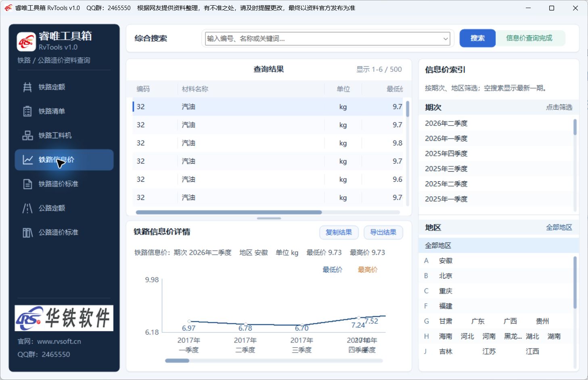Click the 最低价 chart legend entry
The width and height of the screenshot is (588, 380).
pyautogui.click(x=332, y=270)
